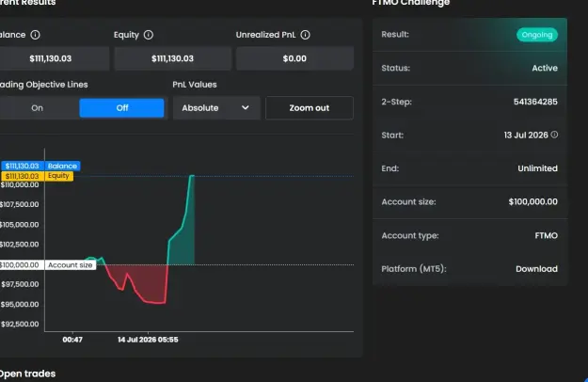This screenshot has width=588, height=382.
Task: Click the $92,500.00 y-axis label
Action: [20, 324]
